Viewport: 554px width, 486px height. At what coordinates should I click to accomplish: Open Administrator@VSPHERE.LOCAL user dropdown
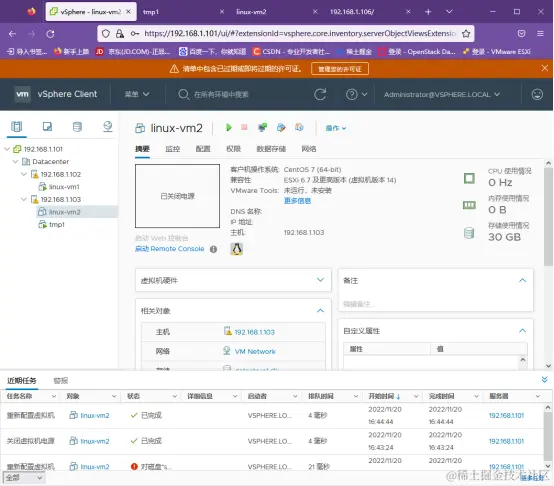click(x=442, y=95)
